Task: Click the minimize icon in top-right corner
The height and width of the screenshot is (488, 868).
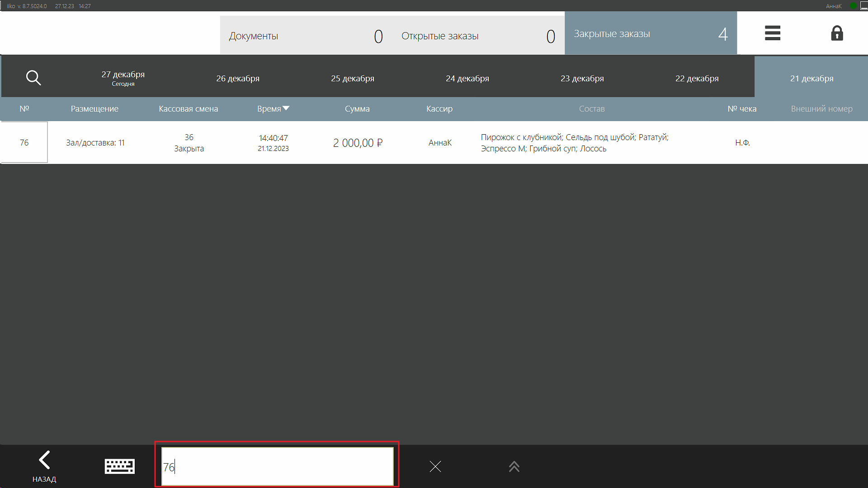Action: click(864, 6)
